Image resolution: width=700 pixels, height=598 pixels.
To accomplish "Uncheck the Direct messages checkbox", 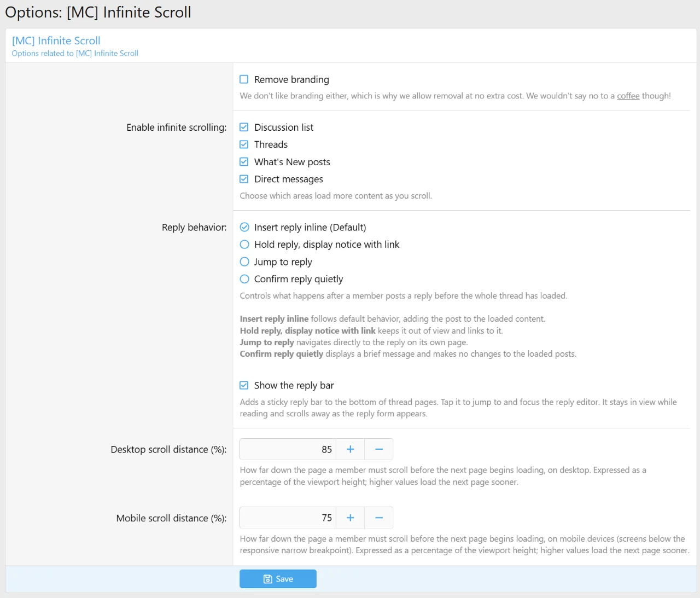I will click(x=244, y=179).
